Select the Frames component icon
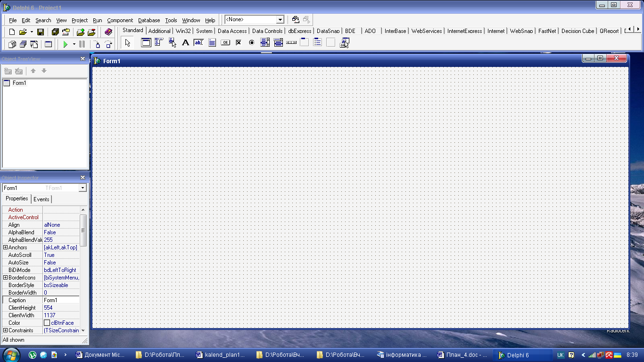The height and width of the screenshot is (362, 644). coord(146,43)
